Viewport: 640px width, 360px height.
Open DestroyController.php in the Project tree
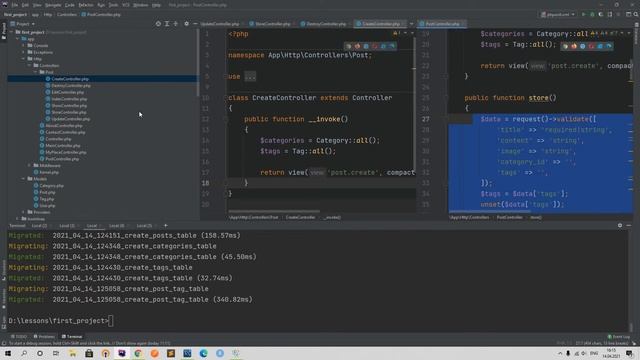tap(71, 86)
